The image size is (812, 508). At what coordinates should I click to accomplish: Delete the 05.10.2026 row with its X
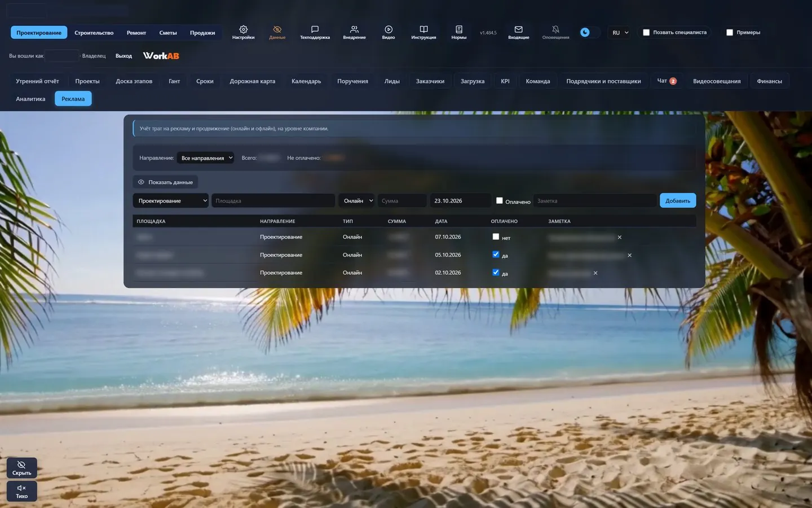coord(629,255)
